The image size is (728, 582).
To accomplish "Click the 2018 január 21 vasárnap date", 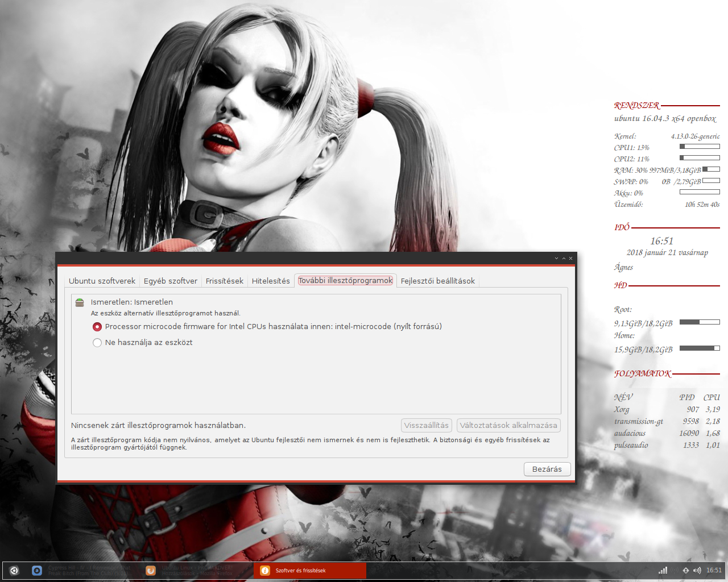I will [x=667, y=253].
